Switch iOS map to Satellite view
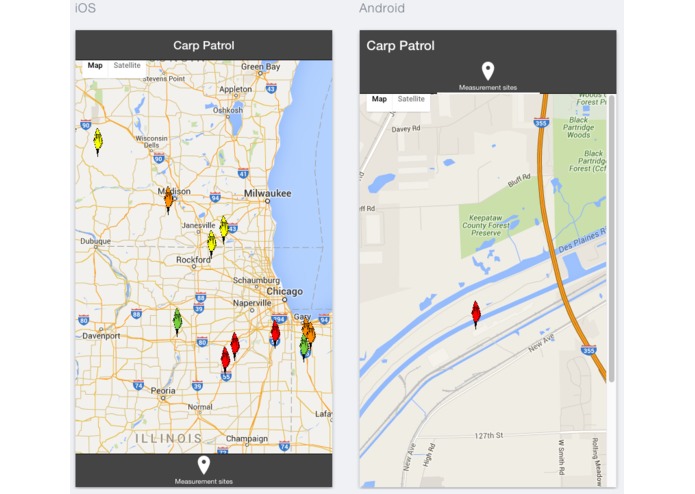Image resolution: width=695 pixels, height=494 pixels. point(127,66)
